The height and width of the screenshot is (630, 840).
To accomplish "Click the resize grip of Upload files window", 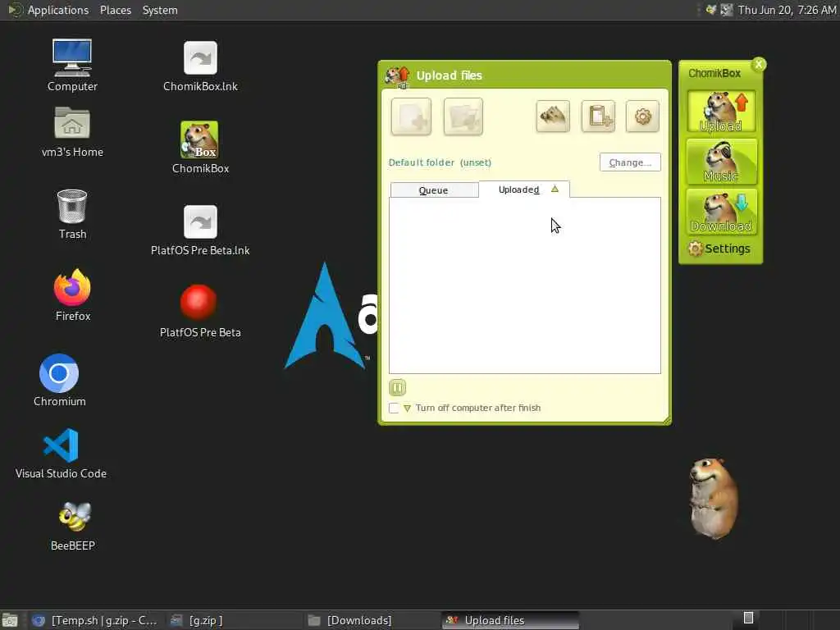I will [x=667, y=421].
